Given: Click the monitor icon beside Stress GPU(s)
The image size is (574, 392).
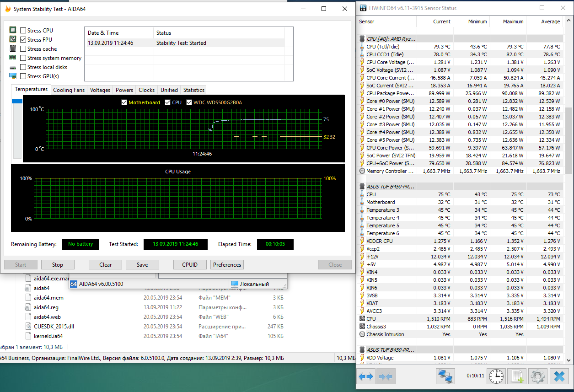Looking at the screenshot, I should click(x=13, y=76).
